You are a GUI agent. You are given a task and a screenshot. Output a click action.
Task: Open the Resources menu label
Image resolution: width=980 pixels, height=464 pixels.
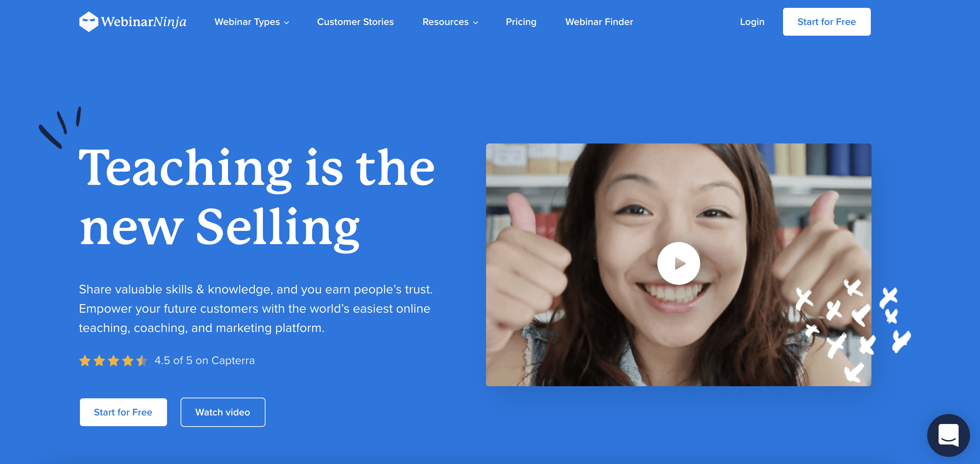coord(445,22)
